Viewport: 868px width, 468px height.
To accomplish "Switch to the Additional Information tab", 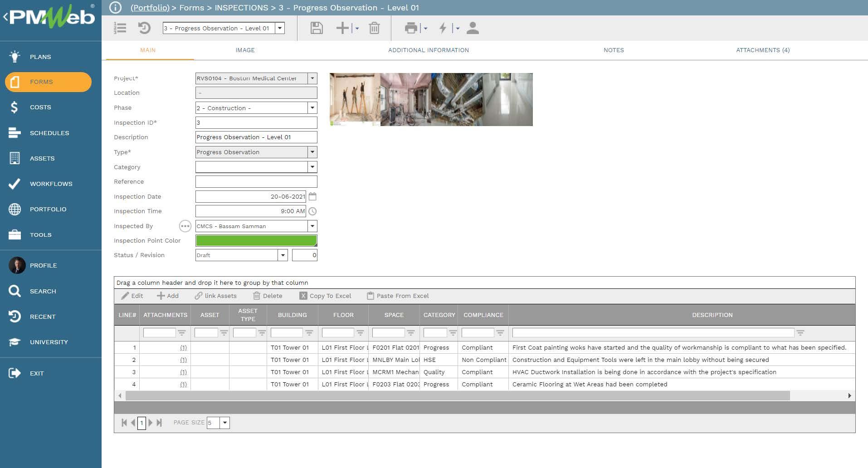I will (x=429, y=50).
